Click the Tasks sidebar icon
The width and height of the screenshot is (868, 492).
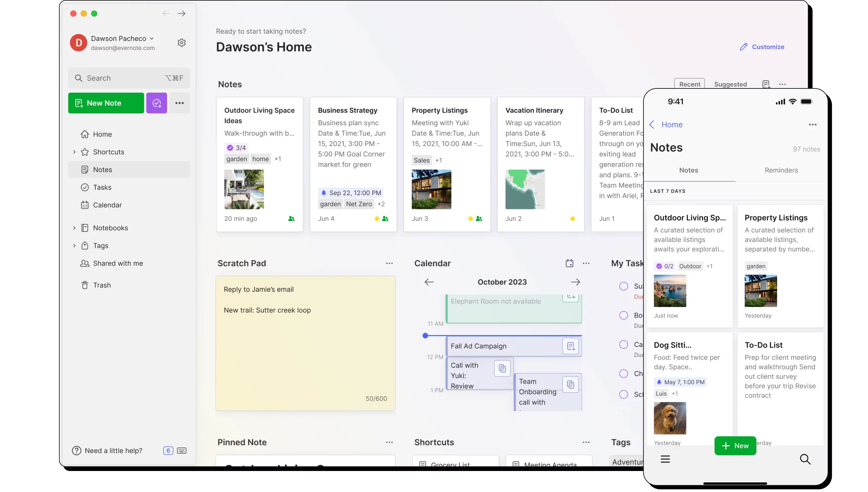pyautogui.click(x=85, y=187)
